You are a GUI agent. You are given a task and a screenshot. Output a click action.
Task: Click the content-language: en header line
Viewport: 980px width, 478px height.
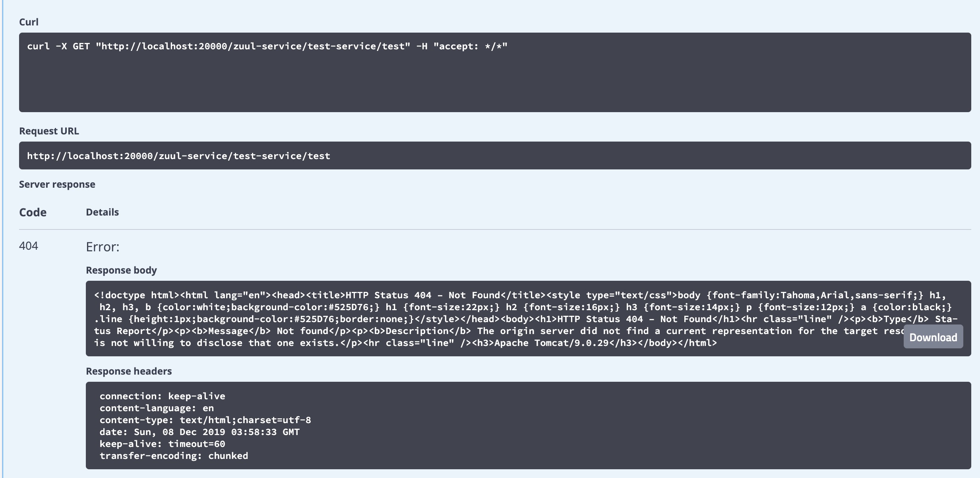(157, 408)
